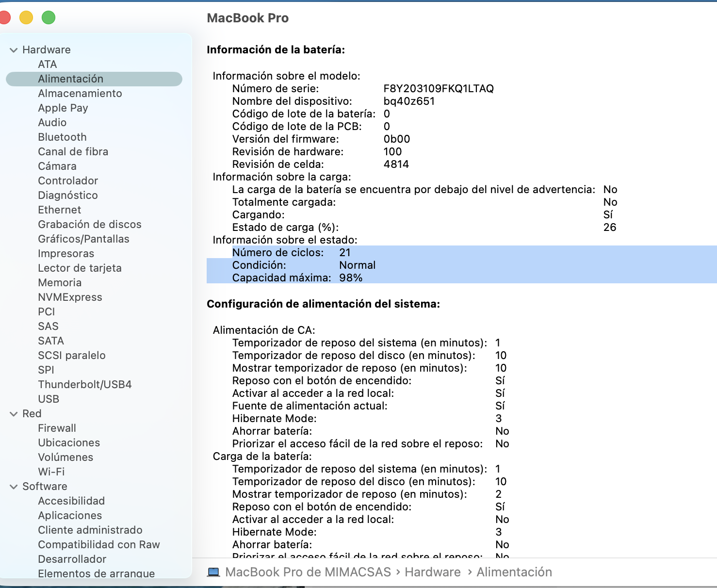Click device name bq40z651

click(x=409, y=101)
